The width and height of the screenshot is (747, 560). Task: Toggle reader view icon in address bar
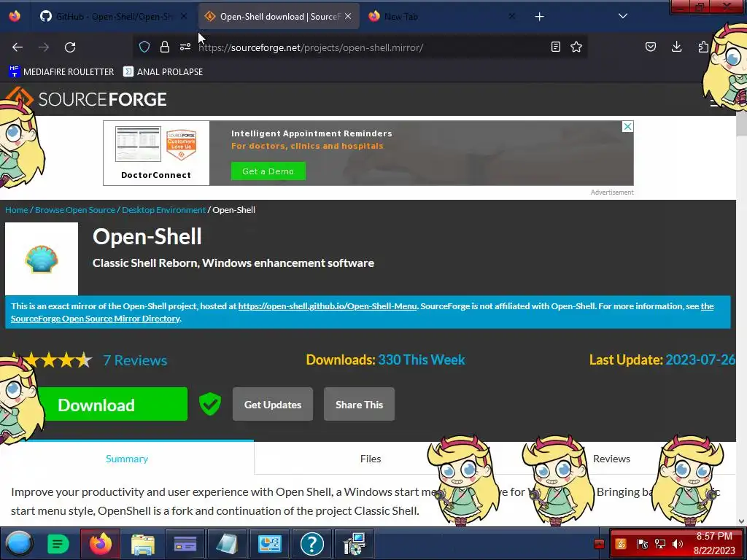555,47
